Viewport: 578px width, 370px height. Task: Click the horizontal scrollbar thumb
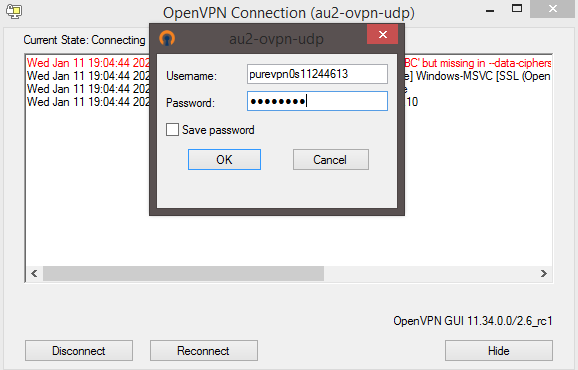[184, 273]
